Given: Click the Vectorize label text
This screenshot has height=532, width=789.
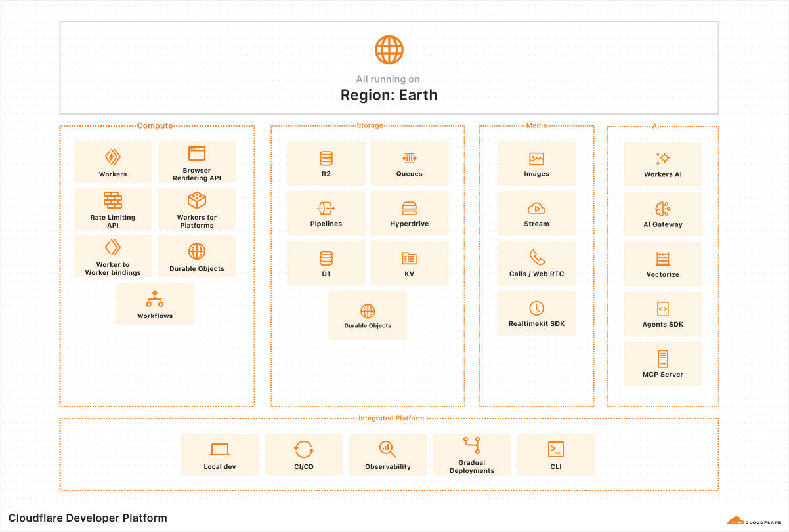Looking at the screenshot, I should pos(663,274).
